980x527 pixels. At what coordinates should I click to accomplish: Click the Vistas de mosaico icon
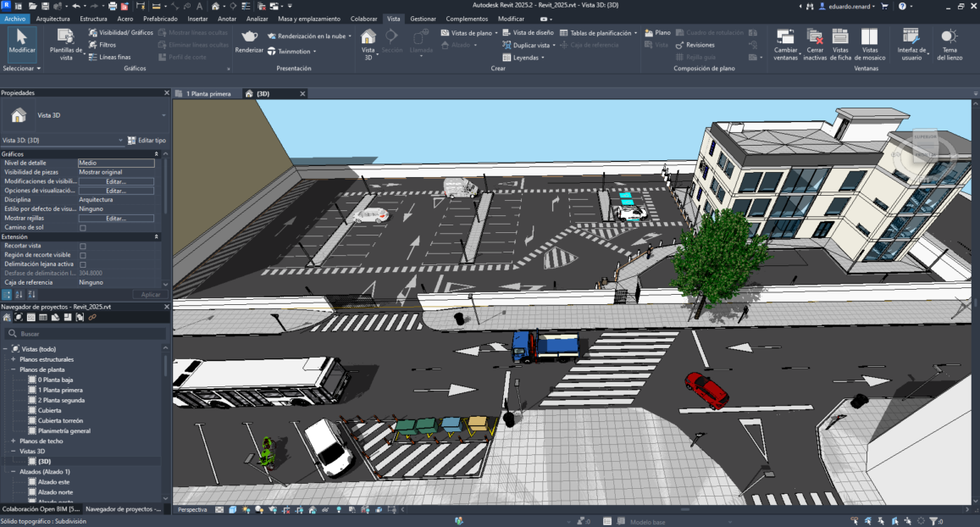869,42
